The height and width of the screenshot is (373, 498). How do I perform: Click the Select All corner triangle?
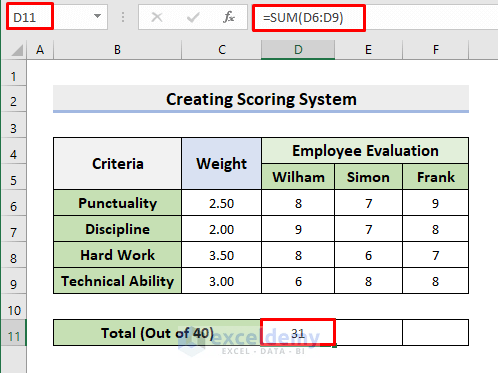point(17,50)
